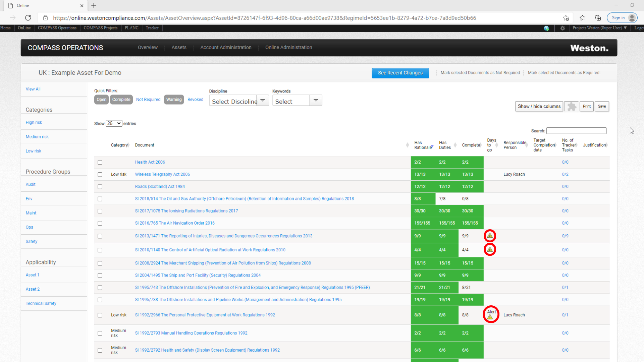Click the browser address bar URL
This screenshot has width=644, height=362.
(264, 18)
